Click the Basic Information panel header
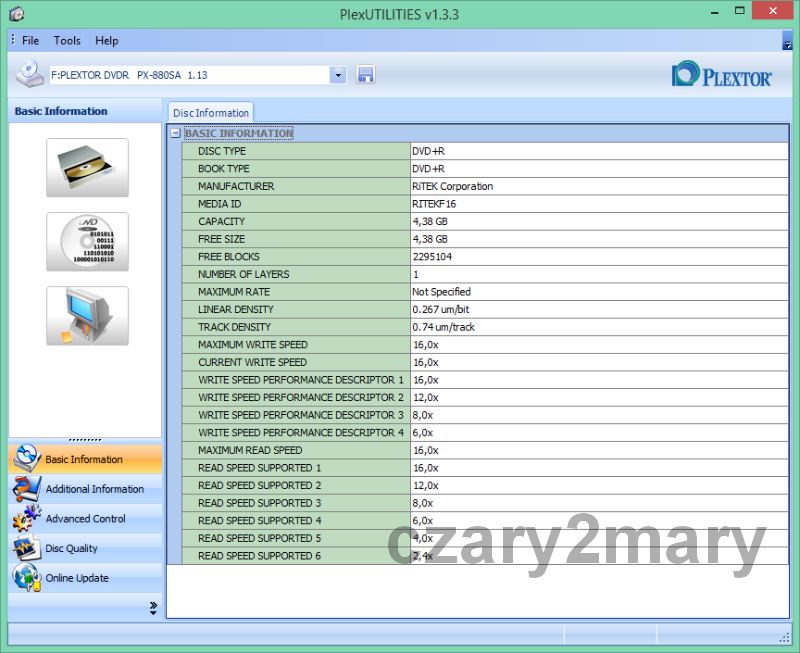Viewport: 800px width, 653px height. 85,111
